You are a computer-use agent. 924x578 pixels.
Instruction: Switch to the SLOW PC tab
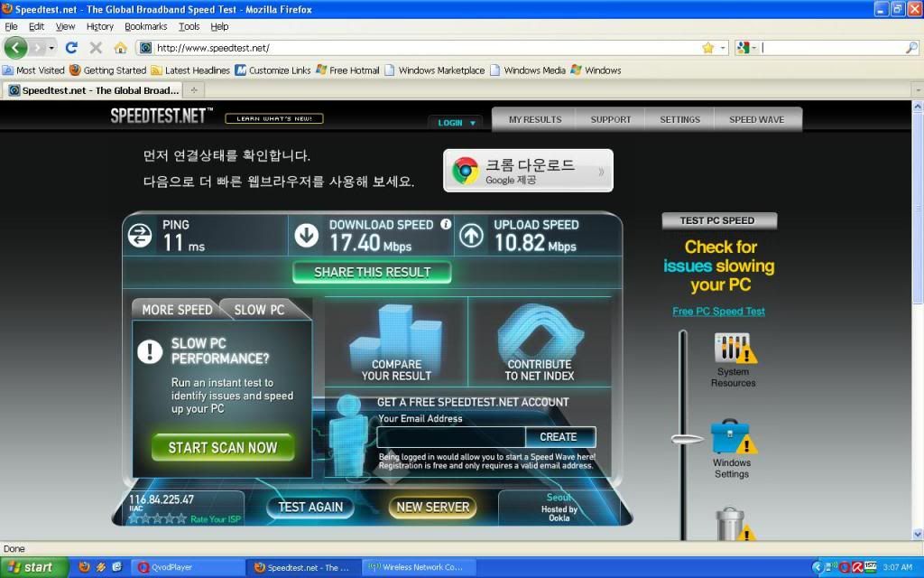click(259, 310)
